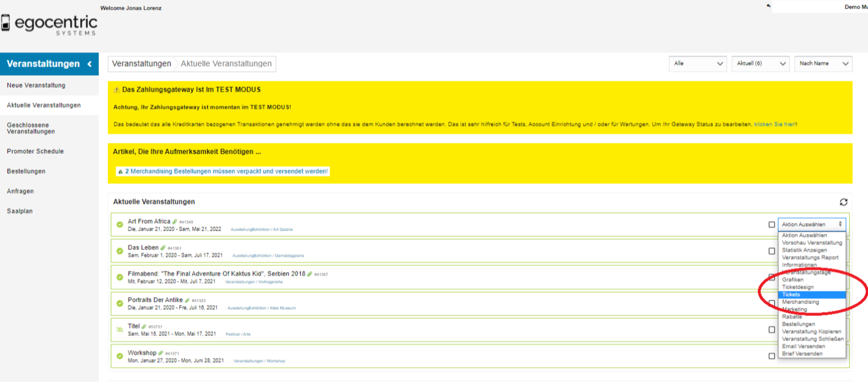The image size is (868, 382).
Task: Collapse the Veranstaltungen sidebar with the chevron
Action: click(90, 64)
